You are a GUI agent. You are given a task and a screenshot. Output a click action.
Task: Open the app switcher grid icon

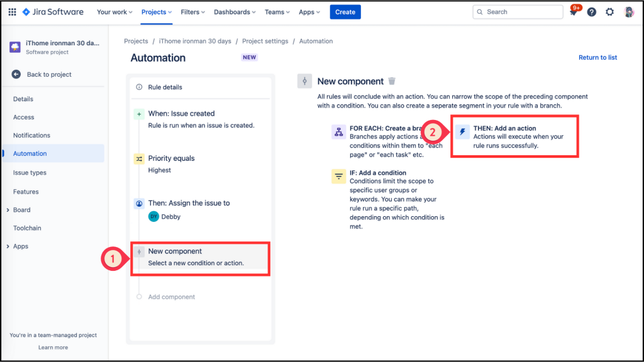pyautogui.click(x=13, y=12)
